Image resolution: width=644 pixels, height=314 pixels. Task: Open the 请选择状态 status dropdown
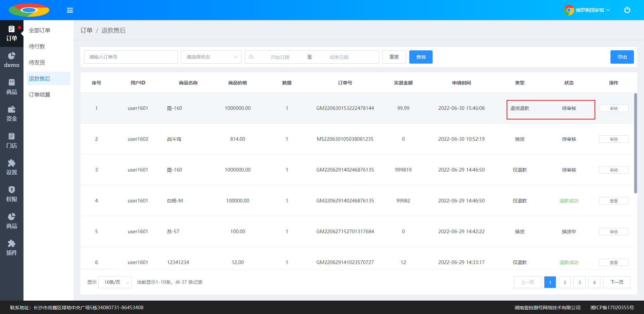click(x=211, y=57)
